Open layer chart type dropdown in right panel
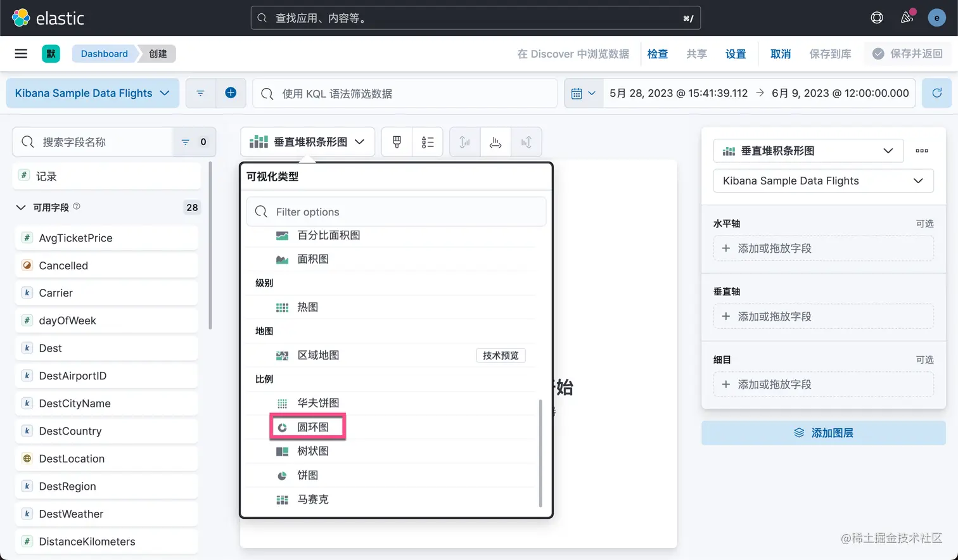This screenshot has height=560, width=958. 808,151
